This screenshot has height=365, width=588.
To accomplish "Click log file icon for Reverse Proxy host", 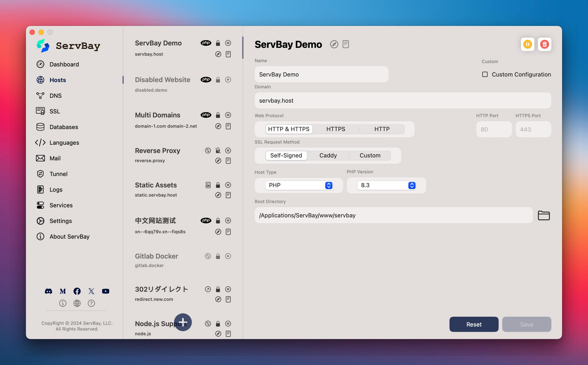I will tap(228, 161).
